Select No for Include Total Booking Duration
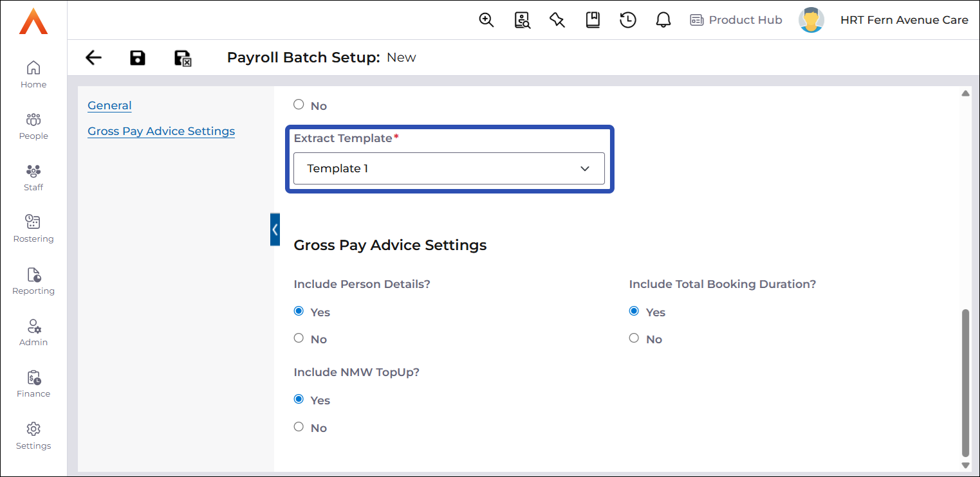Screen dimensions: 980x477 [x=634, y=338]
